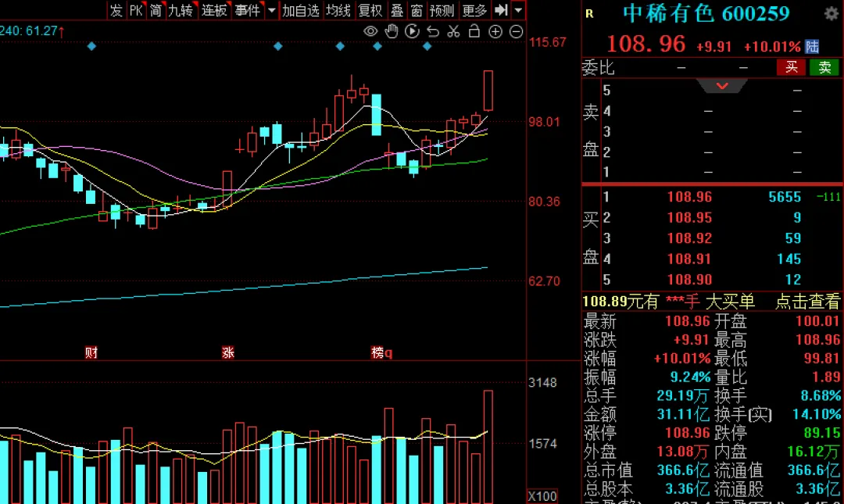Expand the red chevron above sell orders
Image resolution: width=844 pixels, height=504 pixels.
click(722, 86)
